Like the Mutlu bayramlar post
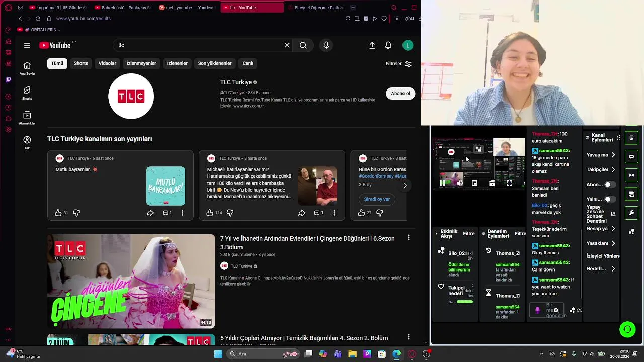Viewport: 644px width, 362px height. [x=58, y=213]
